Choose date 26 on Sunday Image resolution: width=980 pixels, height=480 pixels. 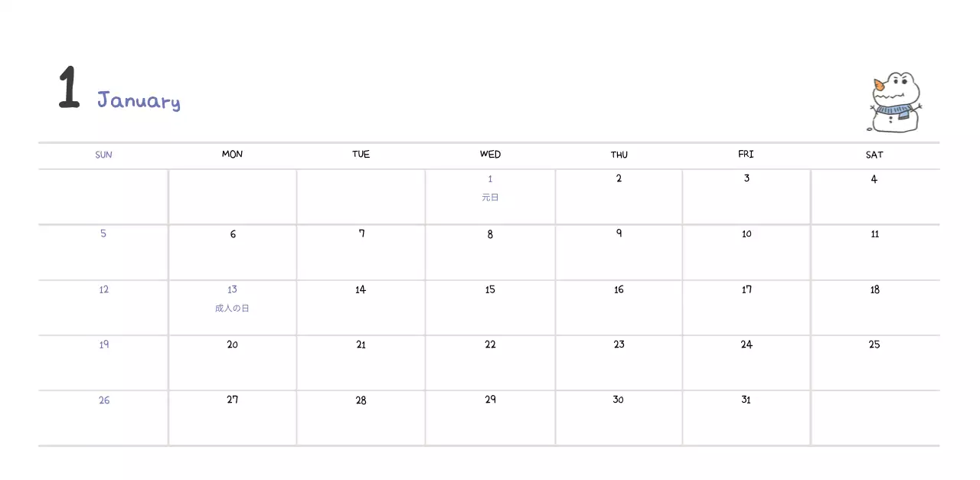(103, 400)
